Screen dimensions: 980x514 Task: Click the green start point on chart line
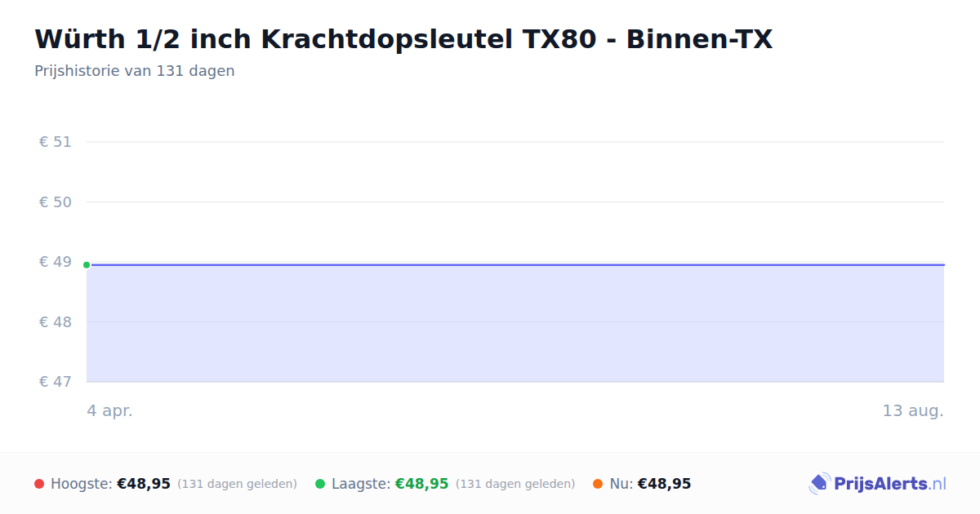click(x=87, y=264)
